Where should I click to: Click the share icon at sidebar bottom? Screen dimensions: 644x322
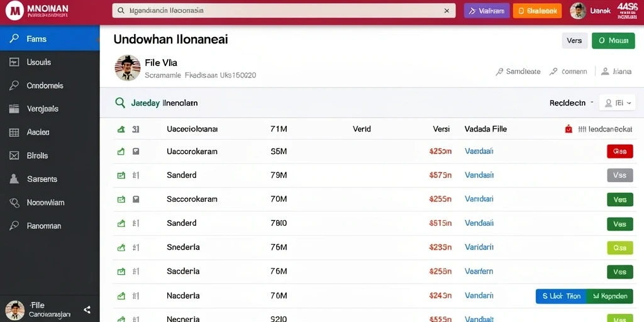[87, 309]
